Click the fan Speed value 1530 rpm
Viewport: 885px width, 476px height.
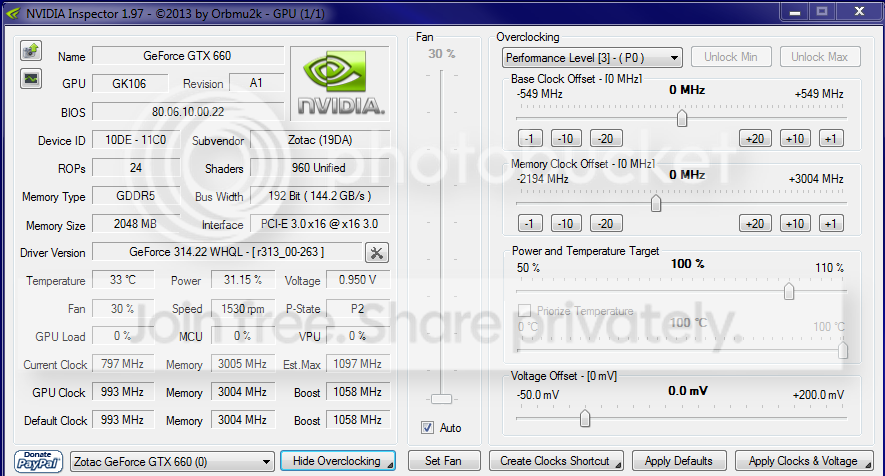click(x=243, y=308)
